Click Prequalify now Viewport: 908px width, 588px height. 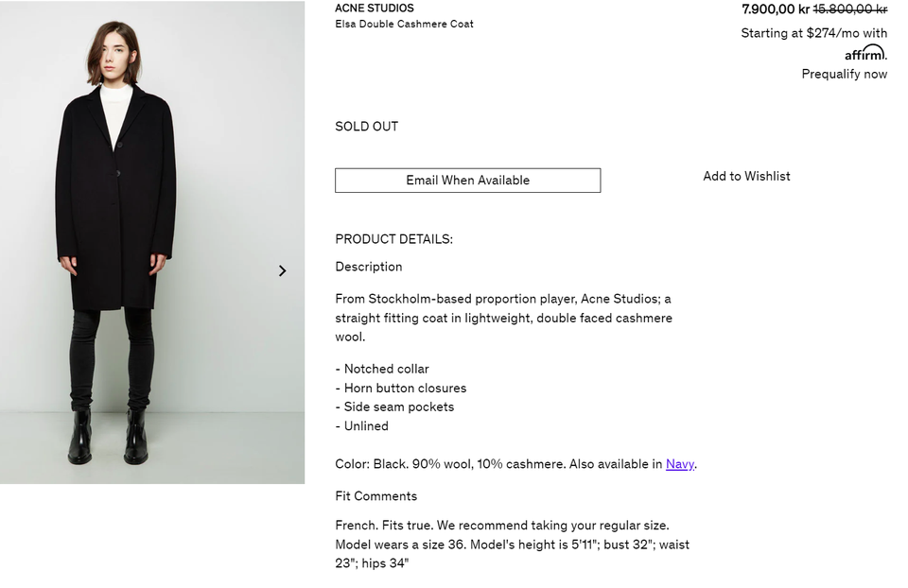844,74
